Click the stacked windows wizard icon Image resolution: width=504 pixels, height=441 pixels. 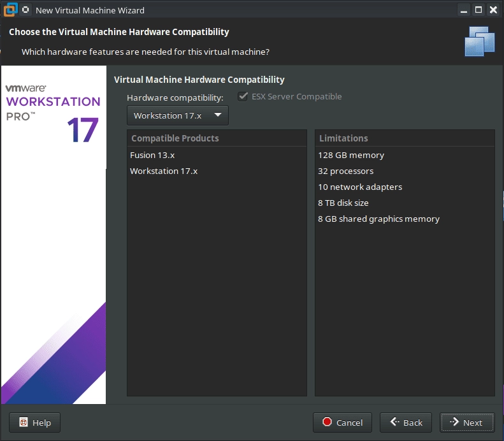coord(480,41)
